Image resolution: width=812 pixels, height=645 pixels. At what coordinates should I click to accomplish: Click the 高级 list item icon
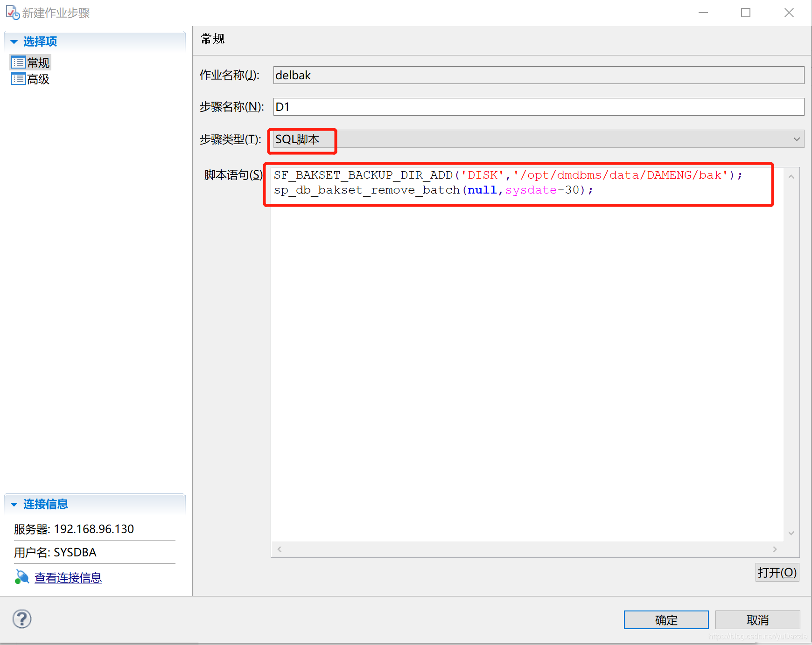pyautogui.click(x=18, y=79)
